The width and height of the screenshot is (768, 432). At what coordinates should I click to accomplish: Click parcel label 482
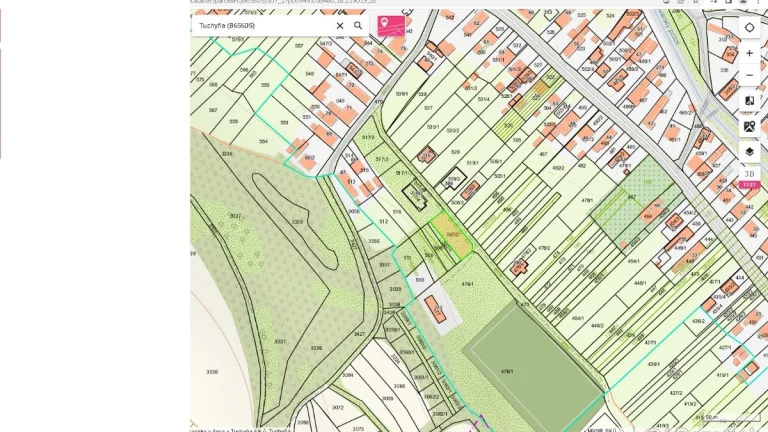(x=581, y=166)
